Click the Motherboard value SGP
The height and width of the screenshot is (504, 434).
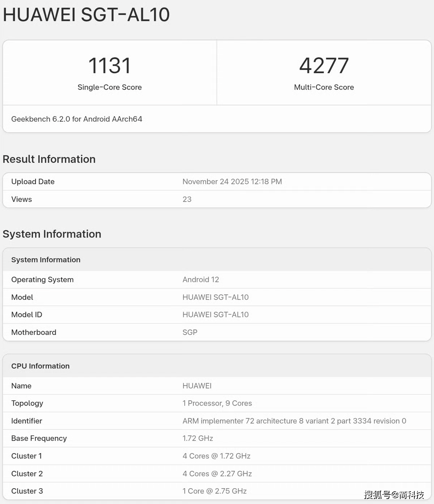[x=190, y=332]
